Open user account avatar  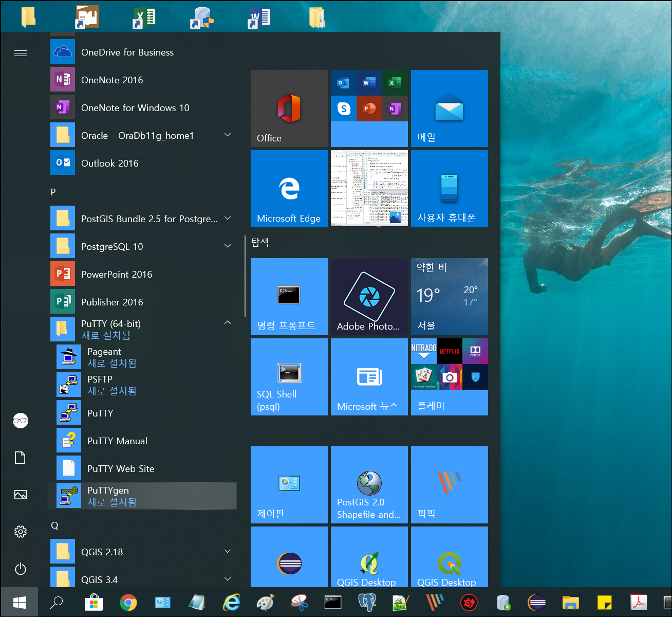[x=21, y=421]
